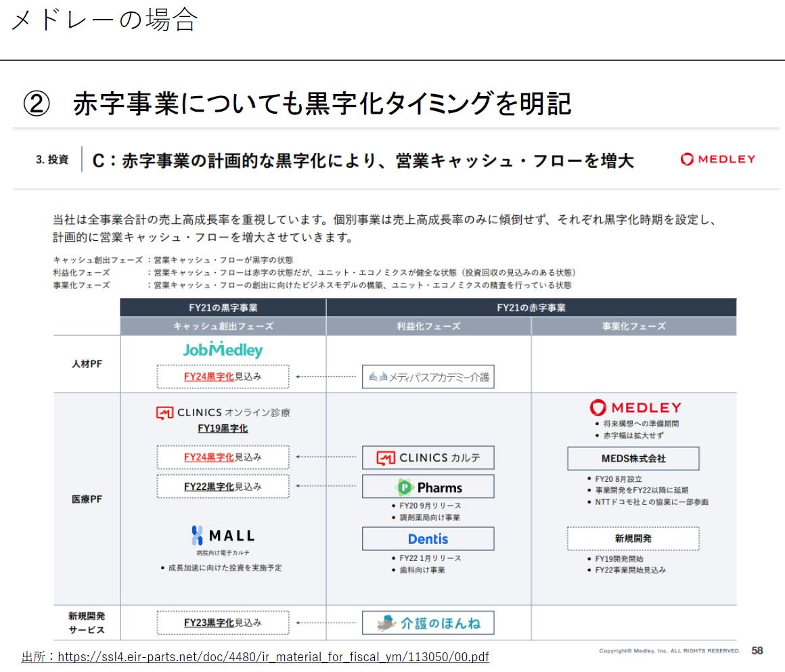Click NTTドコモ社との協業に一部参画 bullet
This screenshot has width=785, height=672.
click(651, 501)
